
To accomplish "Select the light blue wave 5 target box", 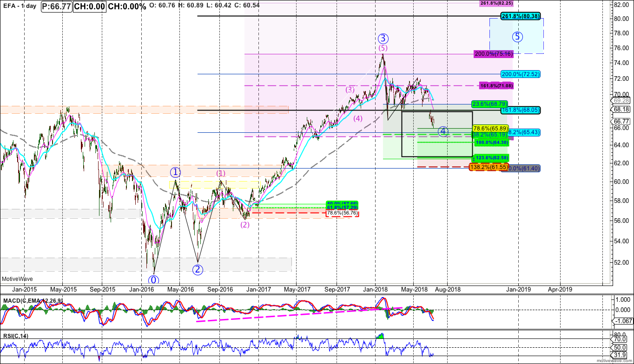I will pyautogui.click(x=516, y=35).
